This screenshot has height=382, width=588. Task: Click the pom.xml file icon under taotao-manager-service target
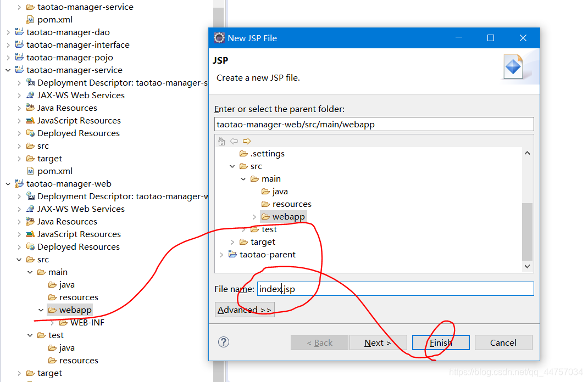30,171
